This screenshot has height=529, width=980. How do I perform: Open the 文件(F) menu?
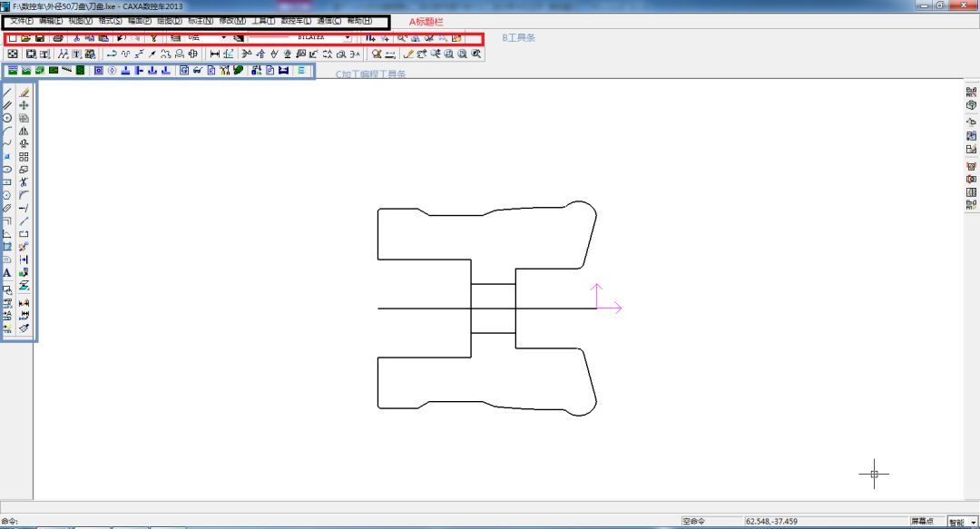point(21,21)
